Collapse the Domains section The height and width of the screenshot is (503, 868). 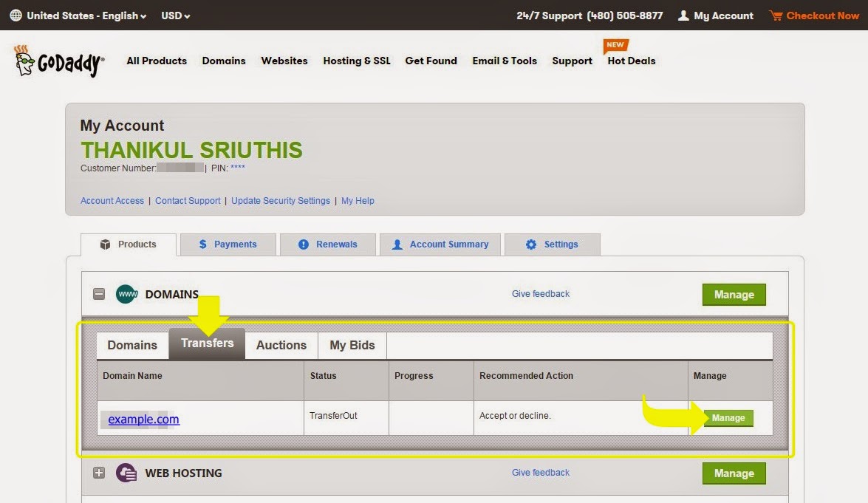99,294
